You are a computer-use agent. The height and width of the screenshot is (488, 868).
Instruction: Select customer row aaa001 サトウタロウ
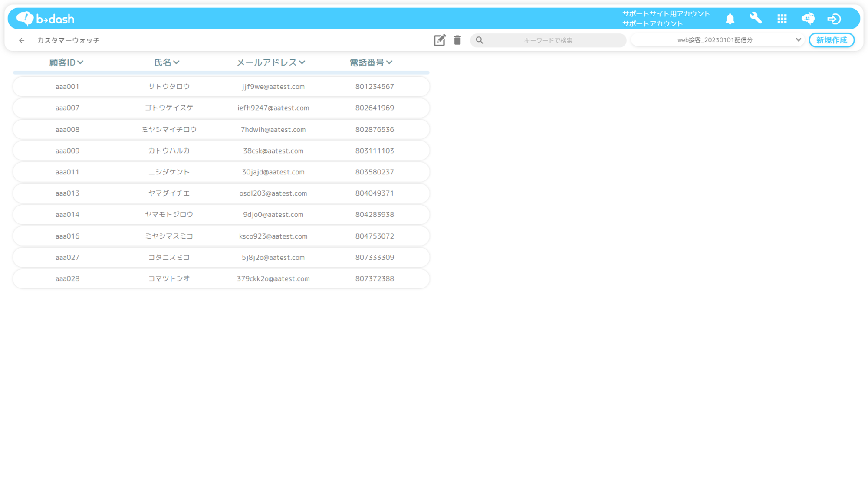point(221,86)
